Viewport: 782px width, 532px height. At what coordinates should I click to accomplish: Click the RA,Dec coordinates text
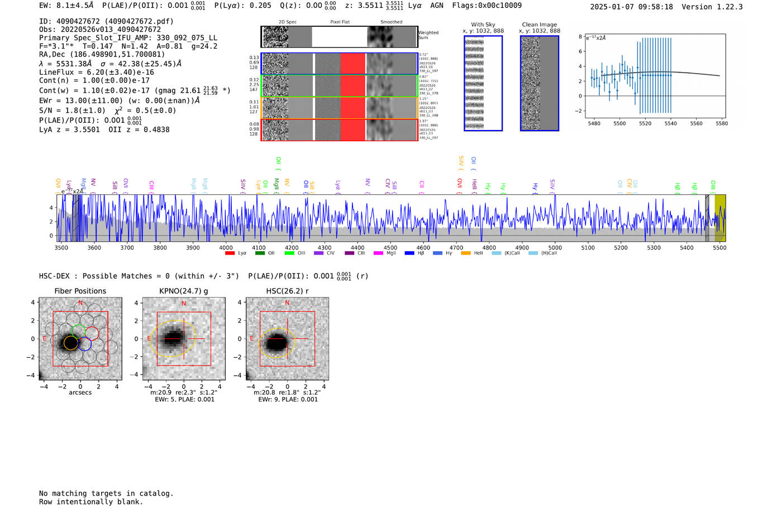tap(102, 55)
